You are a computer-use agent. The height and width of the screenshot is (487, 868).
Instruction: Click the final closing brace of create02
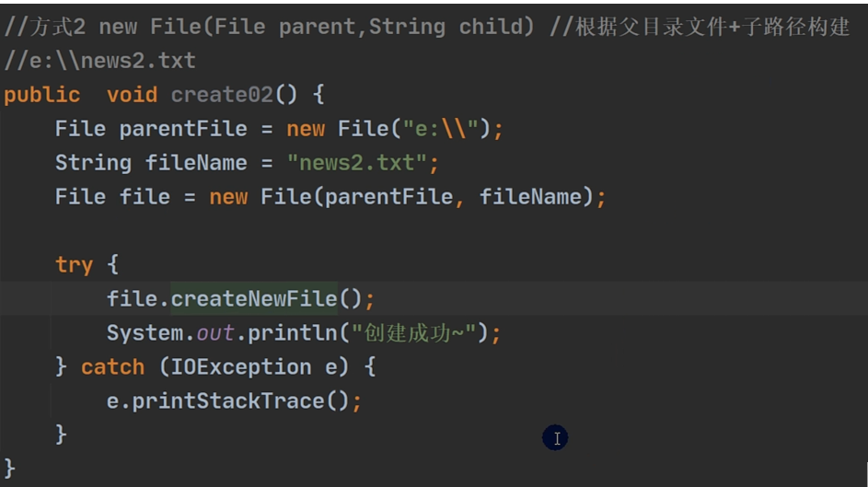coord(9,469)
